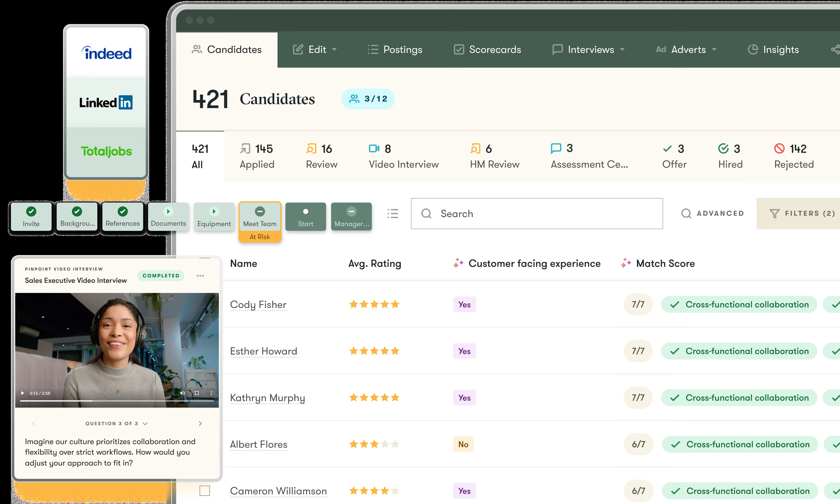Tick the Cameron Williamson checkbox

coord(205,491)
